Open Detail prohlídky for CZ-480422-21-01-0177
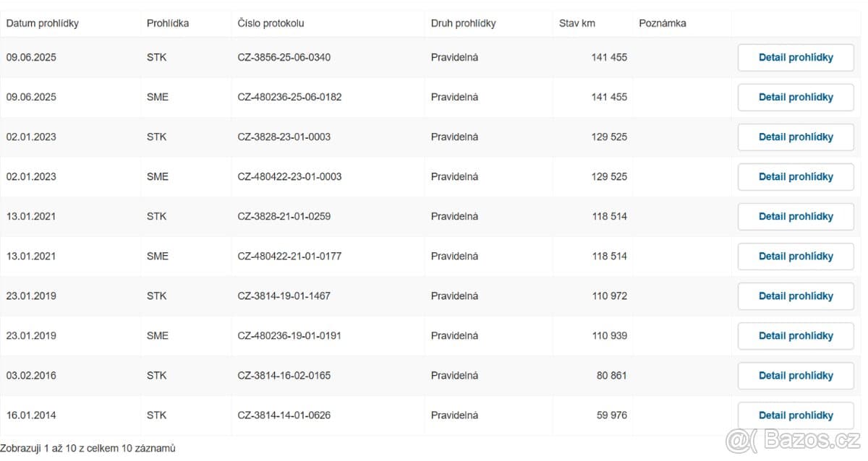Viewport: 868px width, 461px height. coord(796,257)
